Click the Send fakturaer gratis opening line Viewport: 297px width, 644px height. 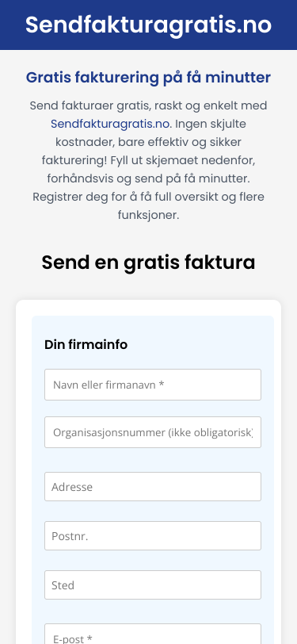(149, 105)
